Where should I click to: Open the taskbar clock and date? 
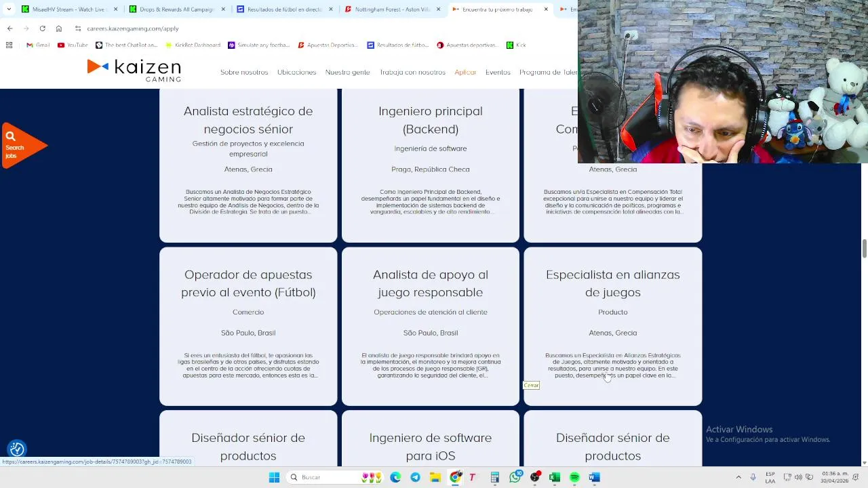click(834, 477)
